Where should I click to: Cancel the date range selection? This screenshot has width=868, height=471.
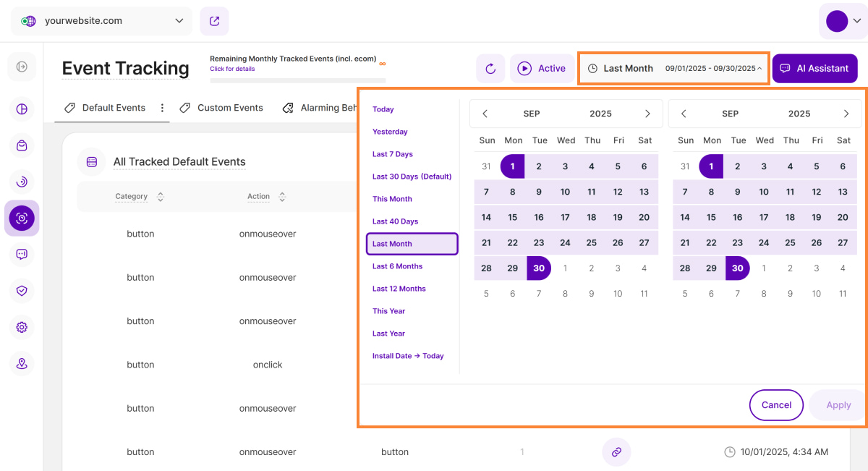(x=776, y=405)
